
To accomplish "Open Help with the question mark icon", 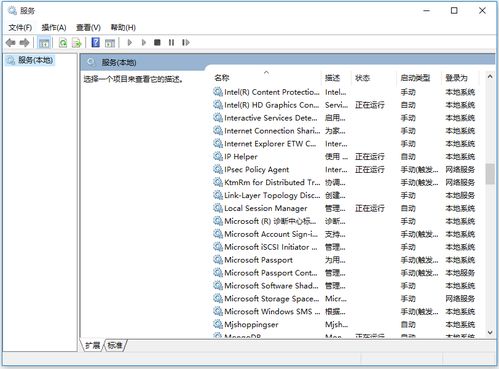I will point(96,42).
